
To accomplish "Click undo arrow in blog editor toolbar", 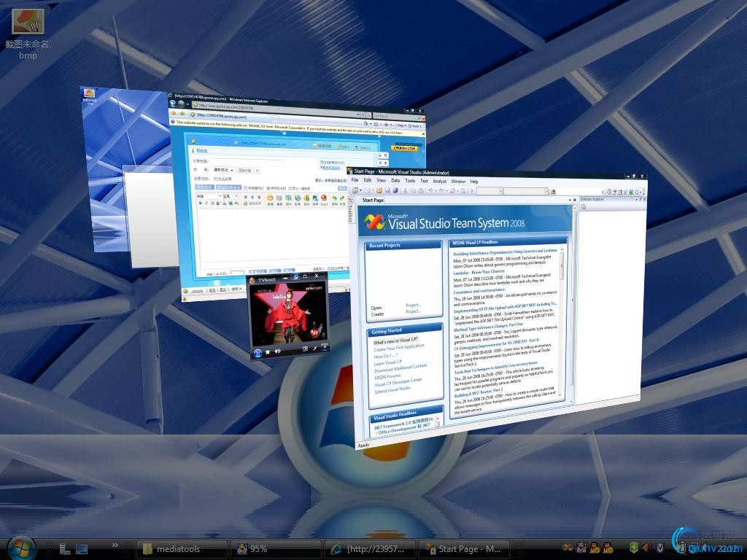I will [x=334, y=198].
